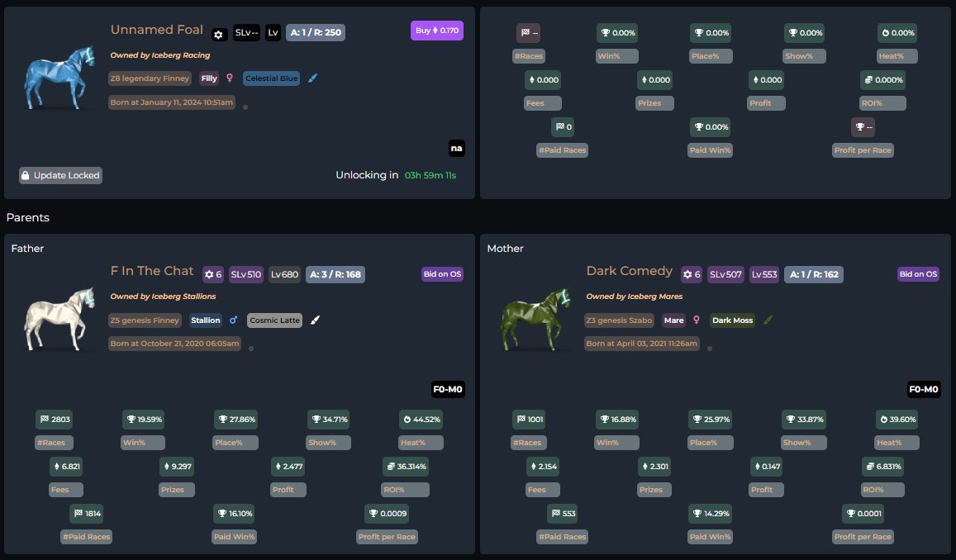Click the na badge on foal card
This screenshot has height=560, width=956.
(x=457, y=148)
